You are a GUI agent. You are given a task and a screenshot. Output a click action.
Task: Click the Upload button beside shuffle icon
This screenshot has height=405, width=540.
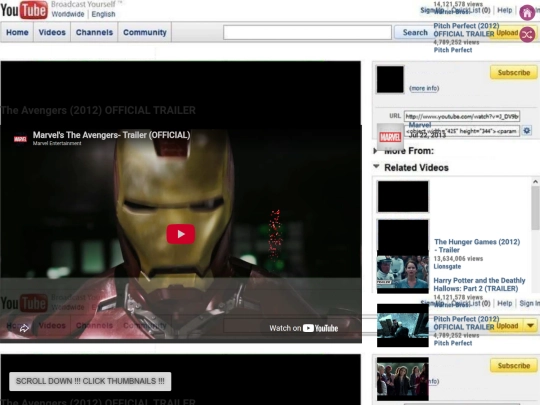tap(507, 33)
